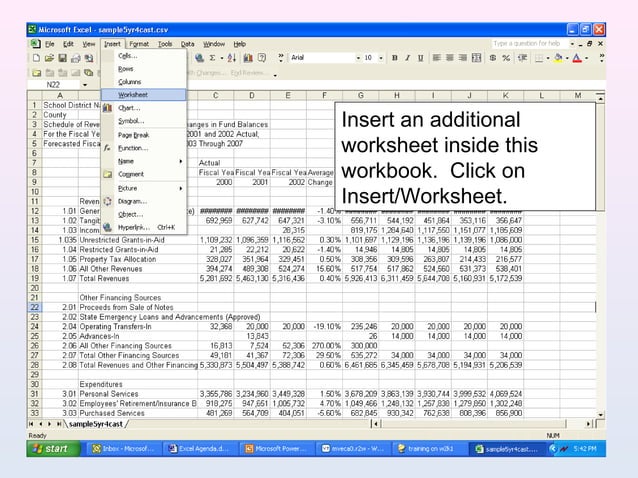This screenshot has width=638, height=478.
Task: Open the Name Box dropdown arrow
Action: pyautogui.click(x=85, y=85)
